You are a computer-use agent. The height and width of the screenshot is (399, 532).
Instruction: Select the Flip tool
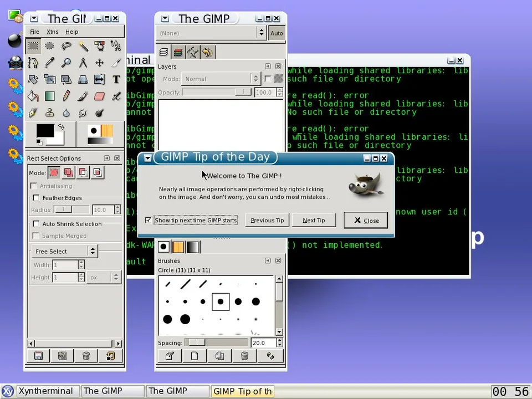(x=99, y=79)
